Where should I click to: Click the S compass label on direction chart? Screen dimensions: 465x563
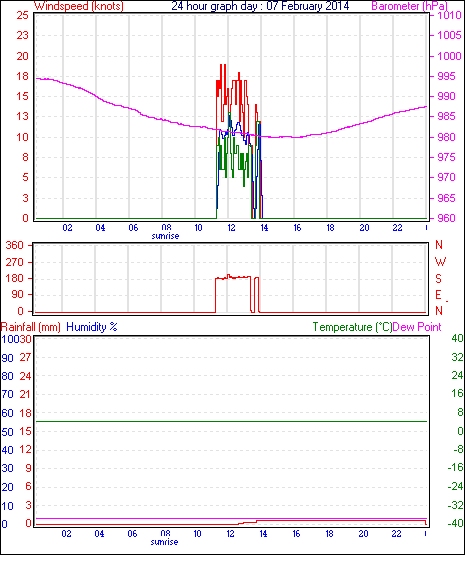[438, 278]
